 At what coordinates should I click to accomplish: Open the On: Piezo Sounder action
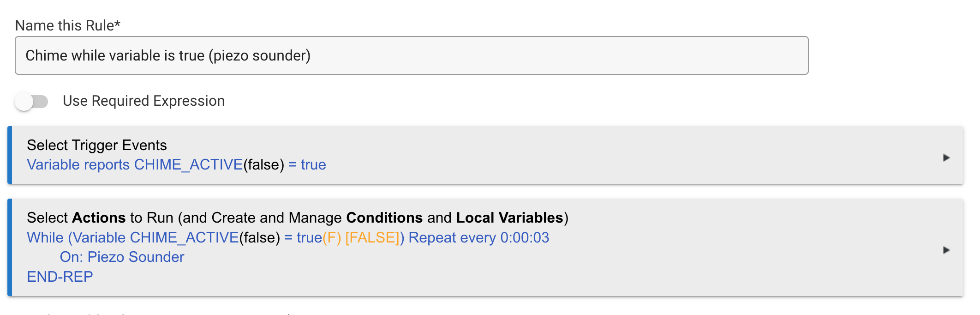pyautogui.click(x=123, y=257)
